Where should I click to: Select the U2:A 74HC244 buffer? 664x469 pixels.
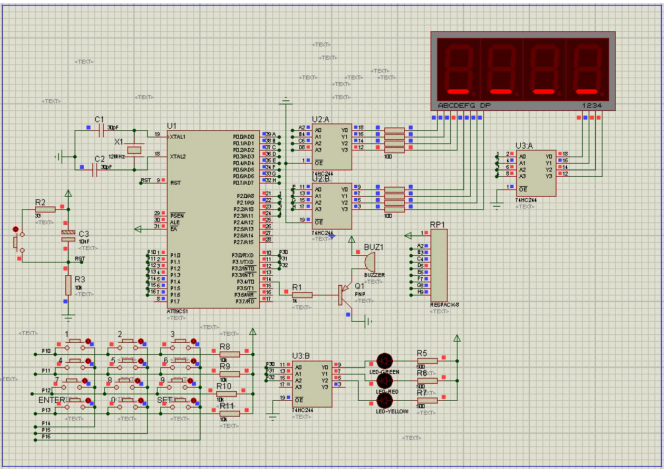331,146
